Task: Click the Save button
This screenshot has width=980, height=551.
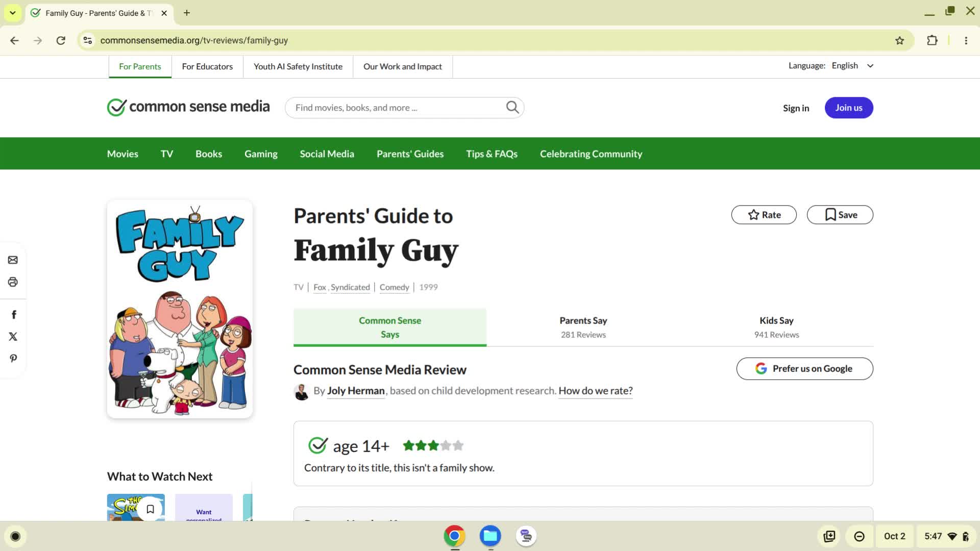Action: (x=840, y=215)
